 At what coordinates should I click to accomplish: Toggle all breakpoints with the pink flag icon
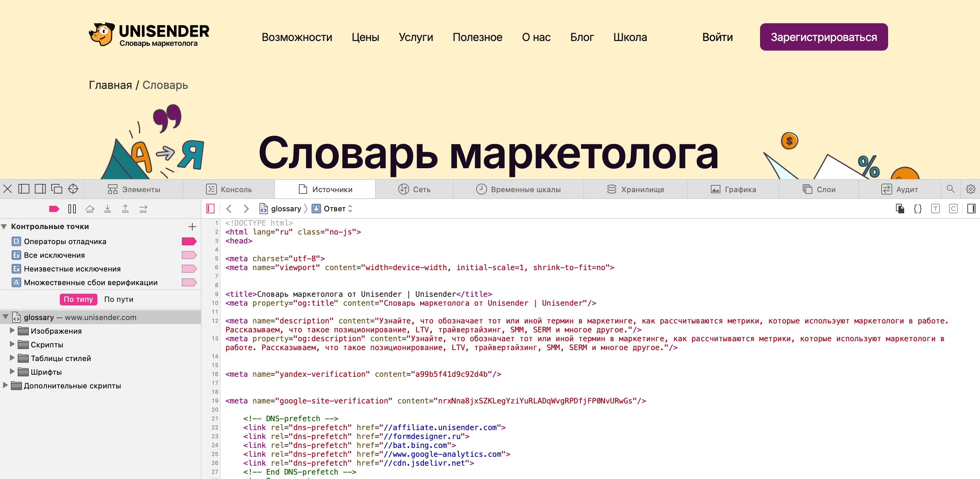click(x=54, y=209)
